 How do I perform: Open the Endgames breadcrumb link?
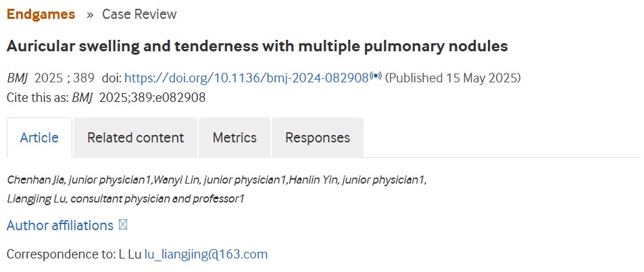[41, 14]
